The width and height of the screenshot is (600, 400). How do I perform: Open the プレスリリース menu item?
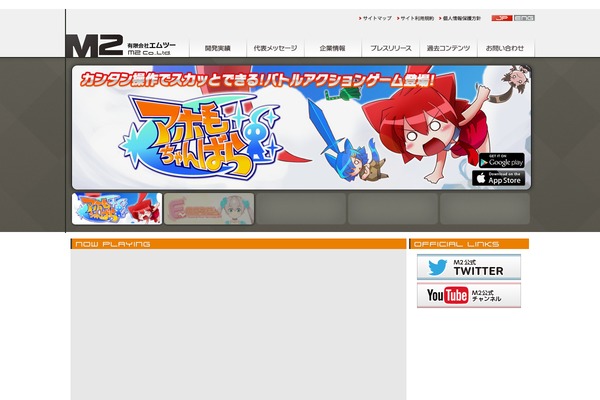click(x=391, y=48)
